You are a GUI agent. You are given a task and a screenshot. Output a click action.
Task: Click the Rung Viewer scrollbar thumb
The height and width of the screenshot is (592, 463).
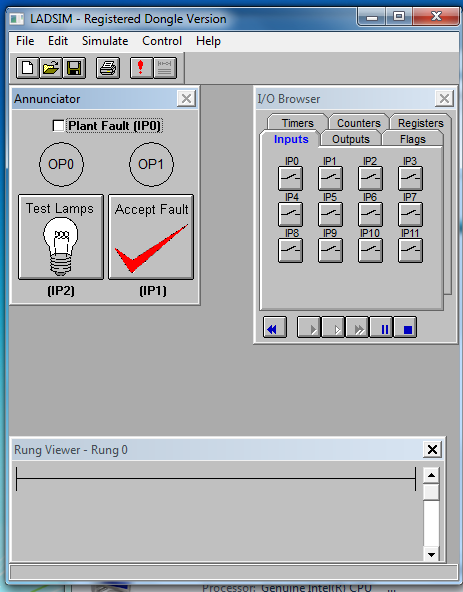click(x=431, y=492)
